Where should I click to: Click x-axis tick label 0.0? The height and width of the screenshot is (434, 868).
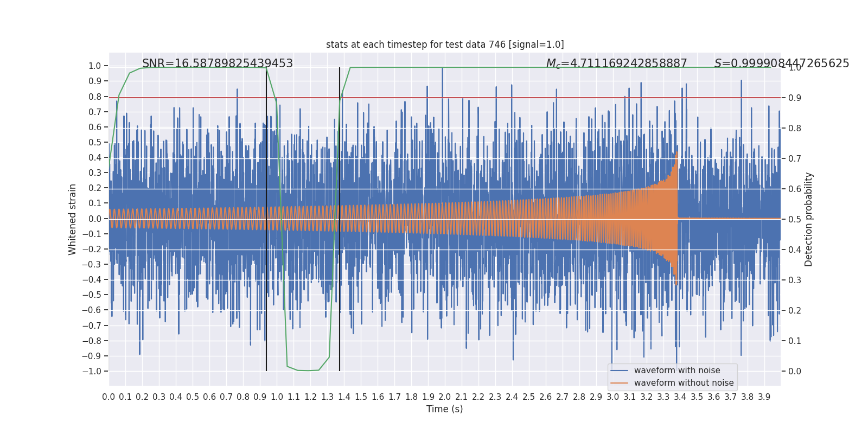108,397
